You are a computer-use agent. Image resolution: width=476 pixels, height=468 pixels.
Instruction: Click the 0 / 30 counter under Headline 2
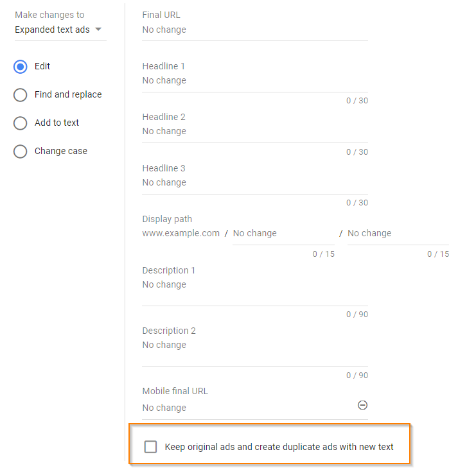[x=357, y=152]
